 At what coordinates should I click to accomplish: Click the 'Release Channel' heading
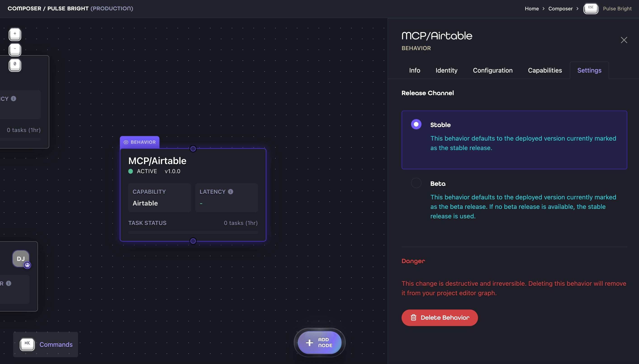428,93
